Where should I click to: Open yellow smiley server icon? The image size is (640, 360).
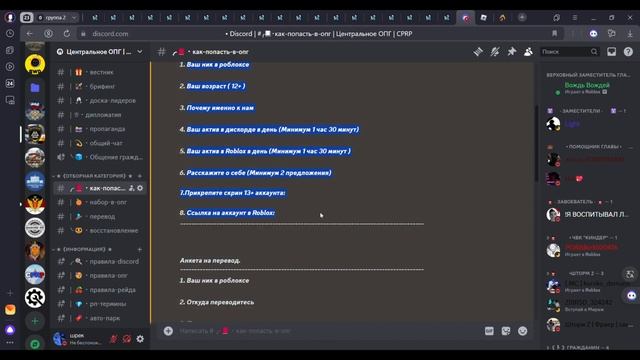(x=35, y=64)
